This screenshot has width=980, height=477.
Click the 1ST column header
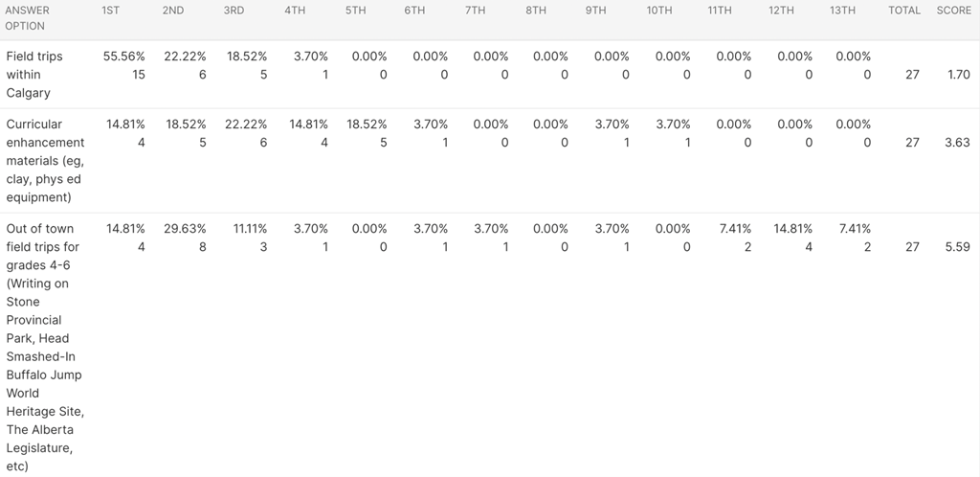(x=111, y=11)
